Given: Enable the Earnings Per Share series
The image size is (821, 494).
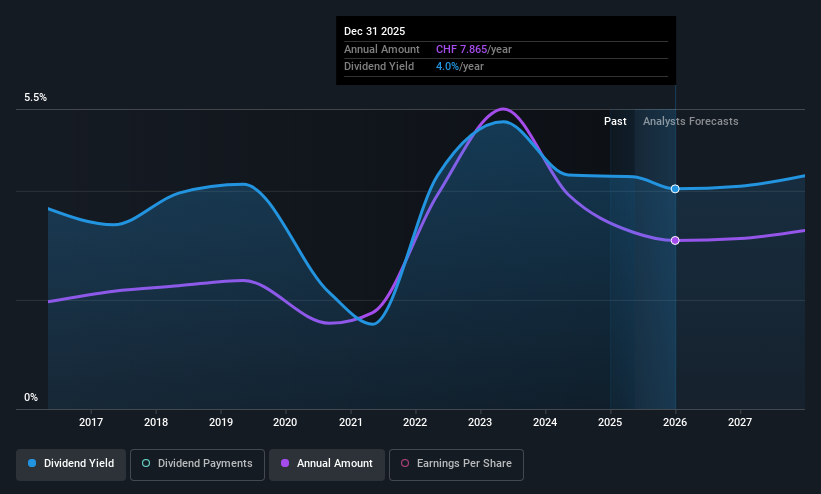Looking at the screenshot, I should tap(456, 464).
